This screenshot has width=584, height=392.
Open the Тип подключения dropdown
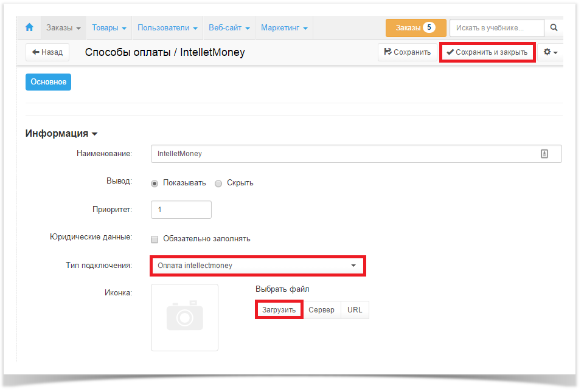tap(257, 266)
